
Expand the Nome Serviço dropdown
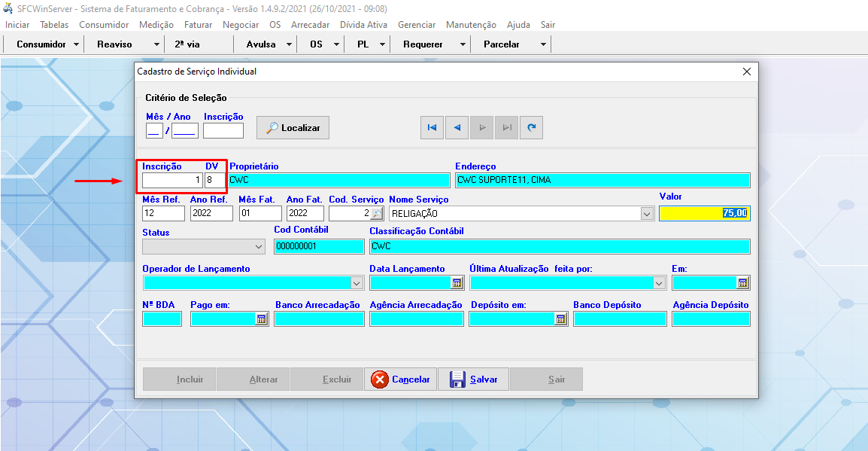click(x=646, y=214)
